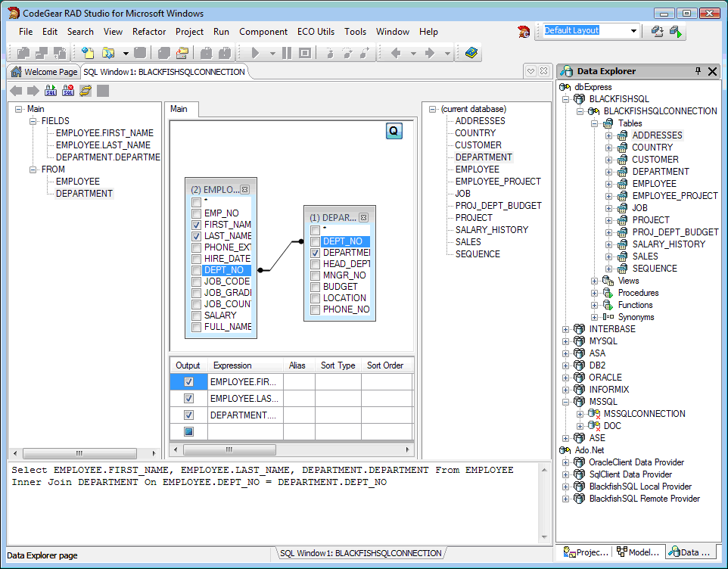Select the SALARY_HISTORY table in Data Explorer
728x569 pixels.
[668, 244]
